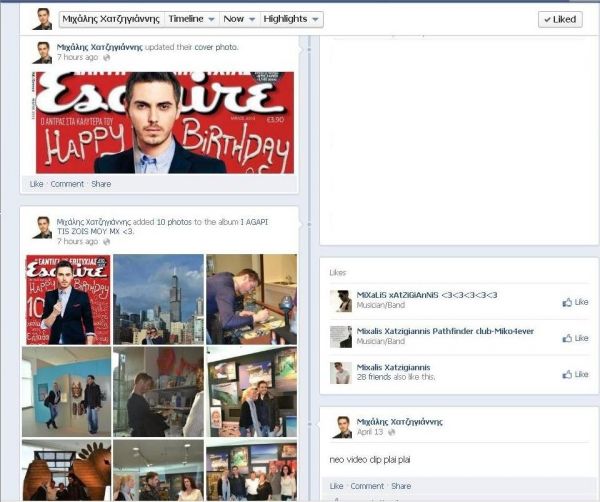Comment on the 'neo video clip plai plai' post
600x502 pixels.
[x=367, y=486]
